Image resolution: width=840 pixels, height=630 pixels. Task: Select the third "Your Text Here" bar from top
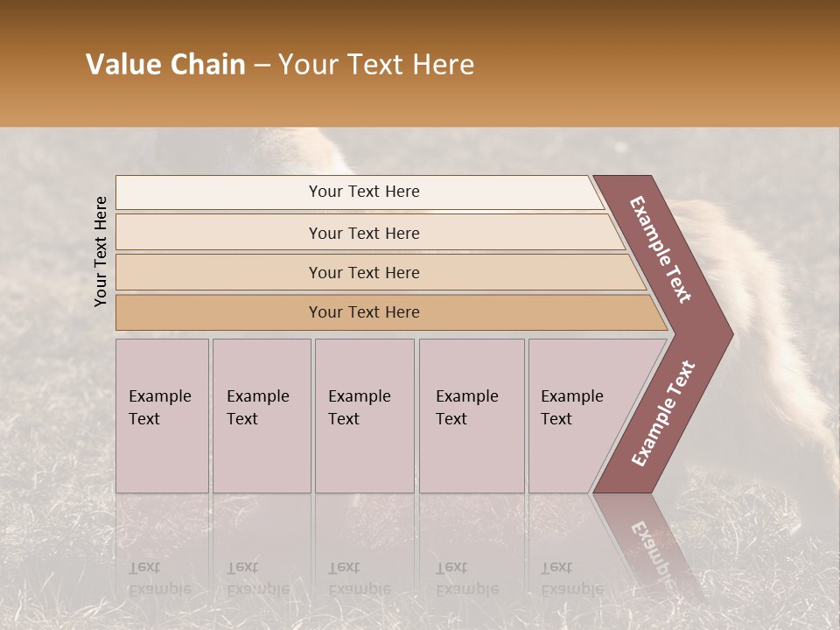point(363,272)
